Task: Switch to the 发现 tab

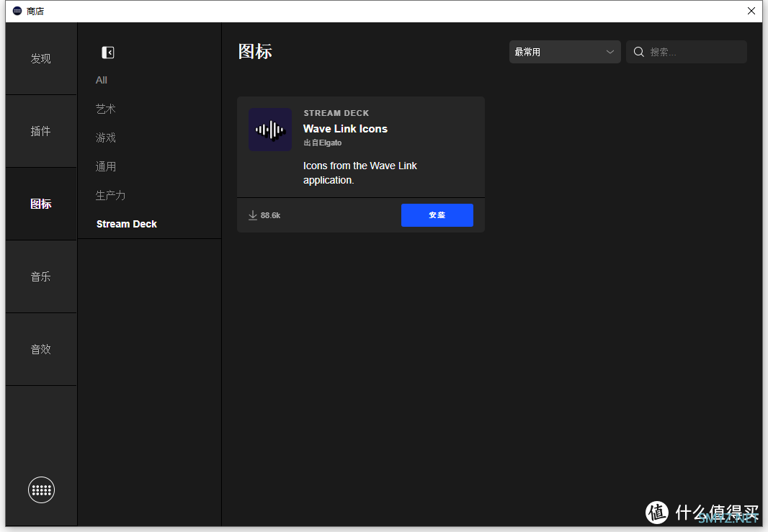Action: click(x=41, y=59)
